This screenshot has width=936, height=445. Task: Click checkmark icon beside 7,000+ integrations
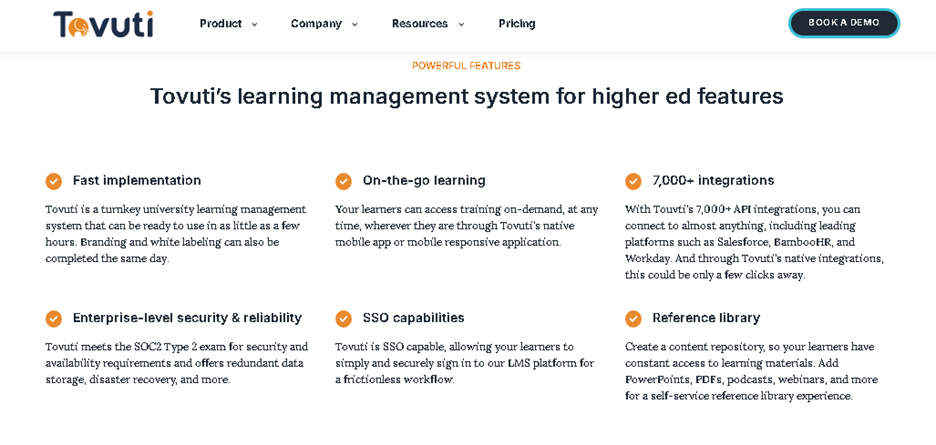(633, 181)
